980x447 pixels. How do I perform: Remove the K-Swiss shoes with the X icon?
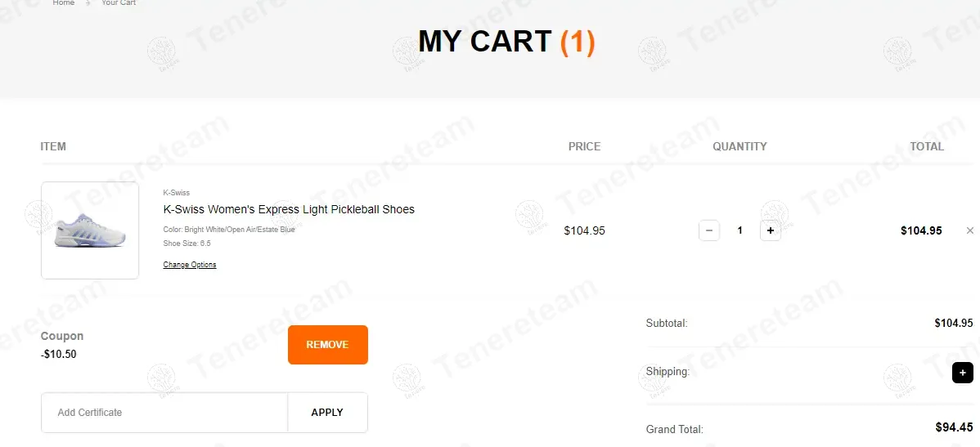pyautogui.click(x=970, y=230)
